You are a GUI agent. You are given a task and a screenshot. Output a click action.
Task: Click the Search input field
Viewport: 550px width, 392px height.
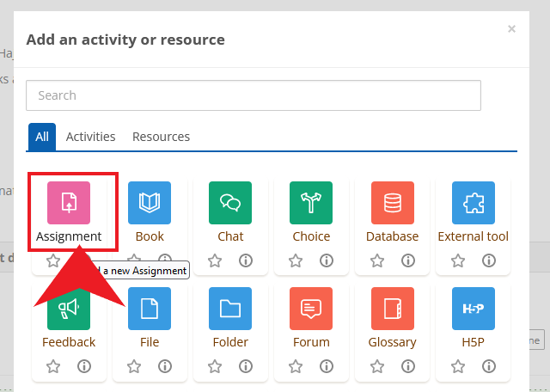click(254, 95)
